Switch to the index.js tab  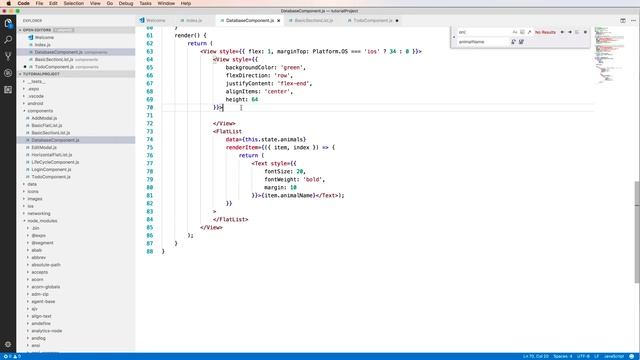(194, 20)
